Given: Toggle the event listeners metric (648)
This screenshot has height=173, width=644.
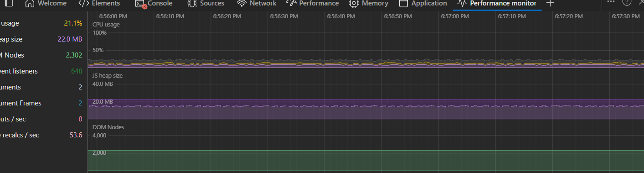Looking at the screenshot, I should point(41,71).
